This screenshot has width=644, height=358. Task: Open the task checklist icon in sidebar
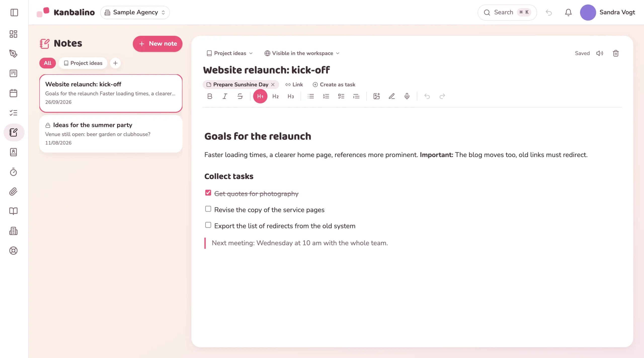click(x=13, y=113)
